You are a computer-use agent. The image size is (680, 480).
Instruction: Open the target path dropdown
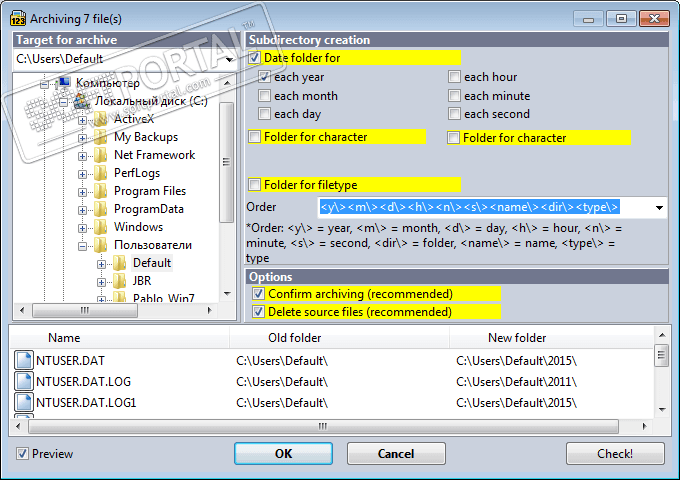(x=229, y=59)
